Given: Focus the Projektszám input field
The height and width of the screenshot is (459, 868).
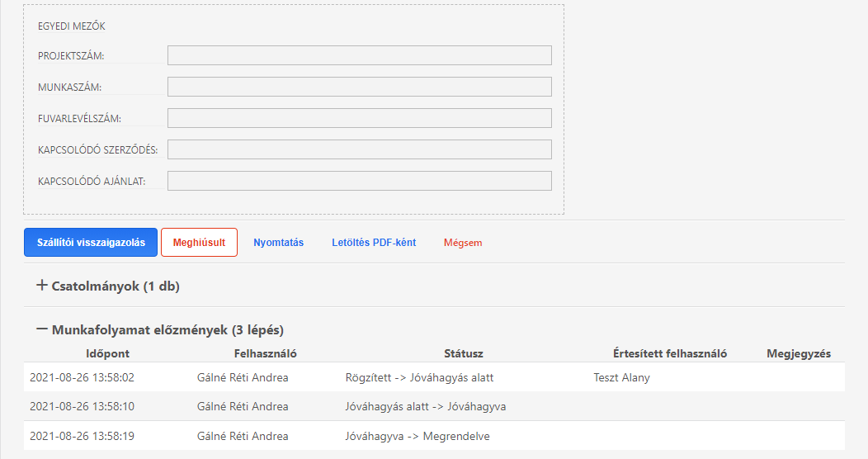Looking at the screenshot, I should coord(360,55).
